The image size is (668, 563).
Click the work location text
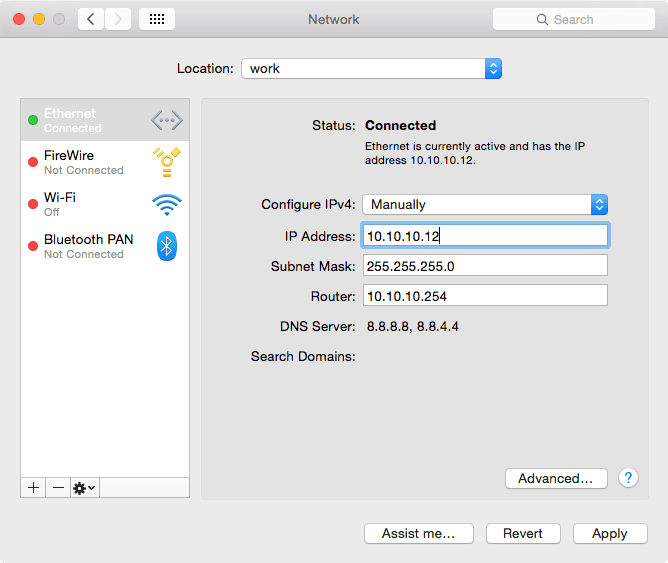[x=265, y=69]
